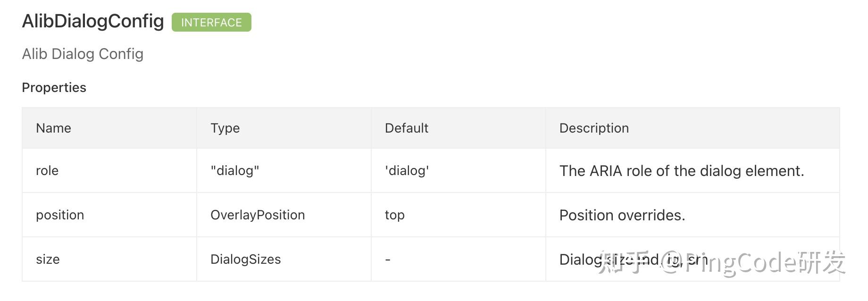Click the Type column header
The width and height of the screenshot is (868, 301).
point(225,128)
